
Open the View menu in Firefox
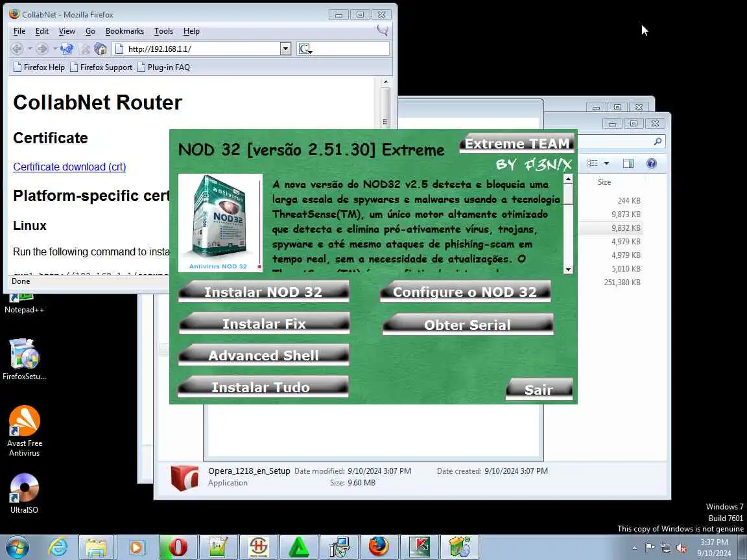[x=67, y=31]
